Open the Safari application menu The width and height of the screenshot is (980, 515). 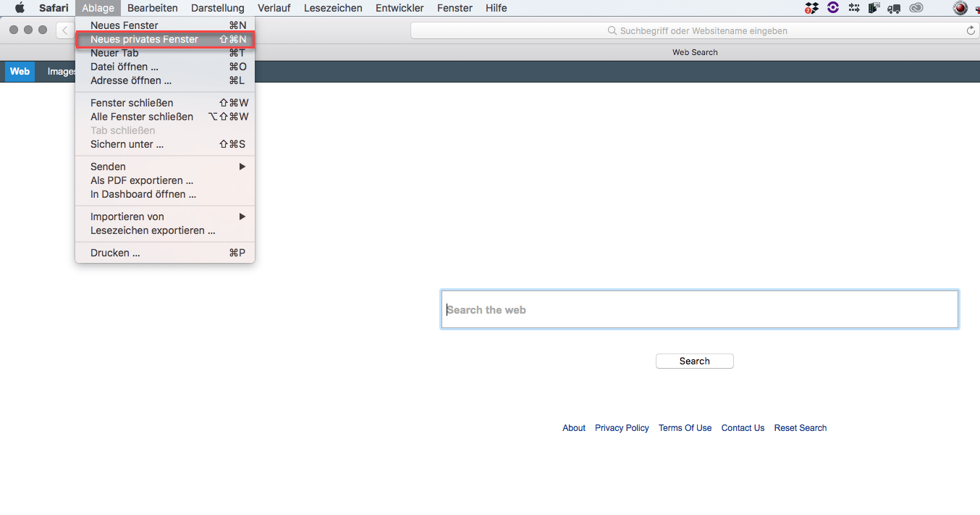point(54,8)
